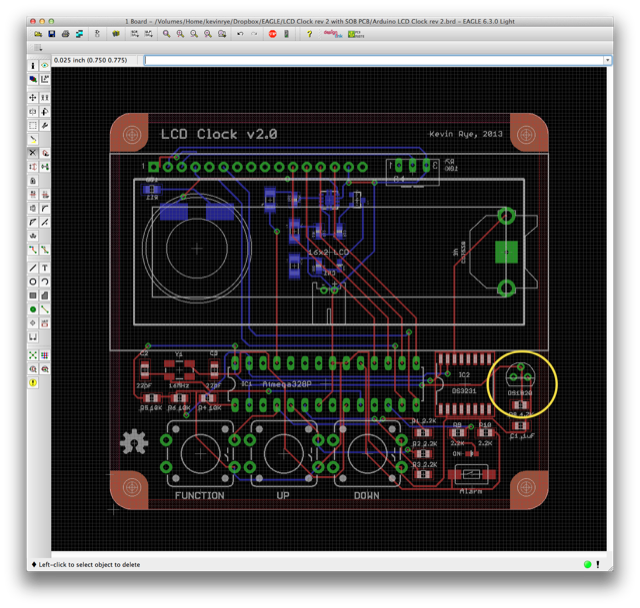Select the Move tool
The width and height of the screenshot is (640, 608).
pos(33,98)
